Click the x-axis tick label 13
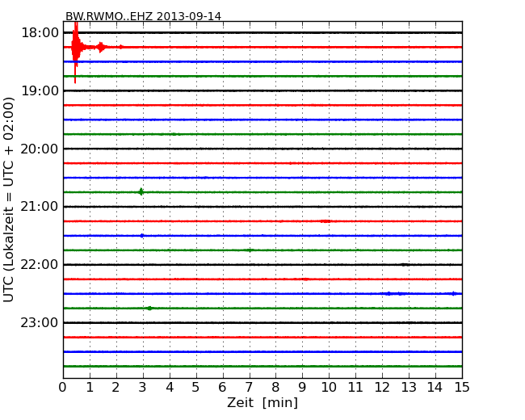 [x=409, y=388]
